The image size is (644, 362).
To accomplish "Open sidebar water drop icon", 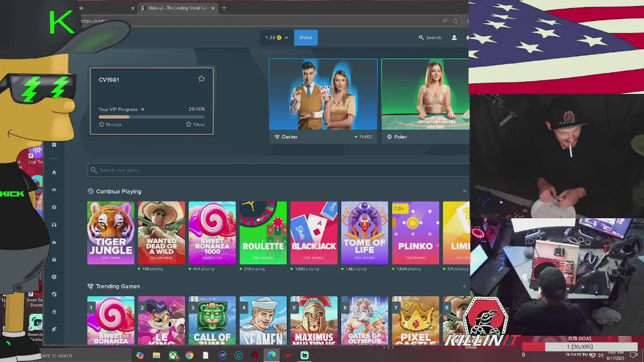I will [x=54, y=312].
